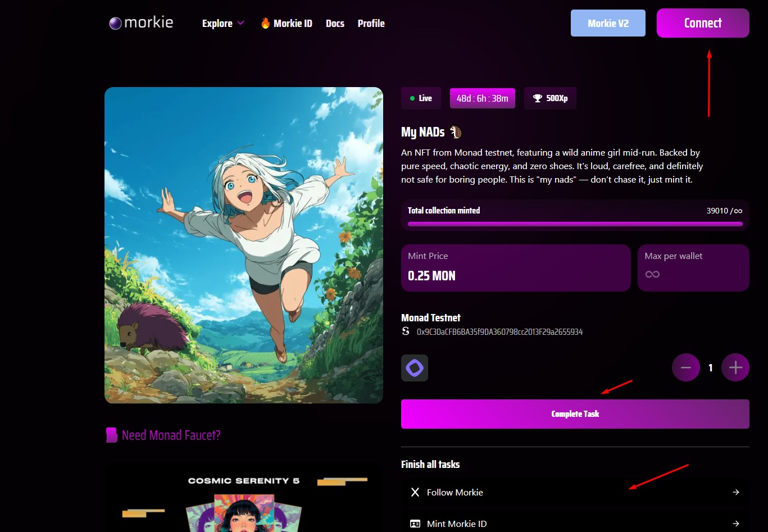Expand the Explore dropdown menu
This screenshot has height=532, width=768.
click(223, 23)
